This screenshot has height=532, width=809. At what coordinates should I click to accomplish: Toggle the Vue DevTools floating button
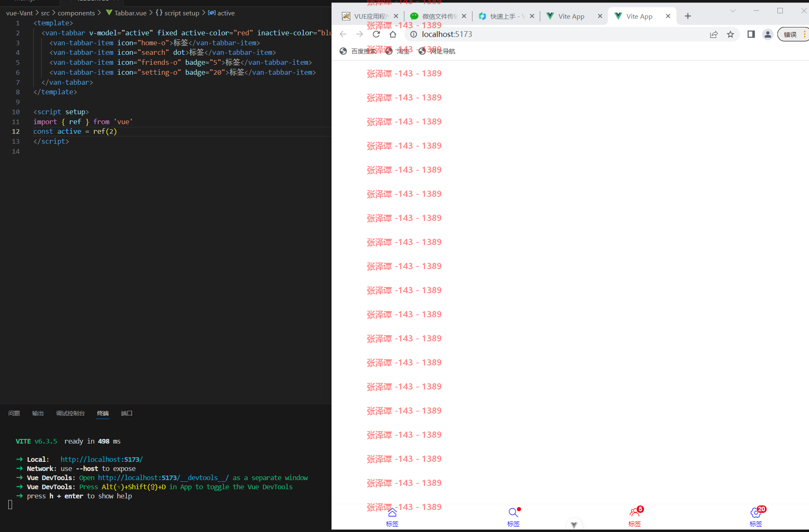point(574,525)
